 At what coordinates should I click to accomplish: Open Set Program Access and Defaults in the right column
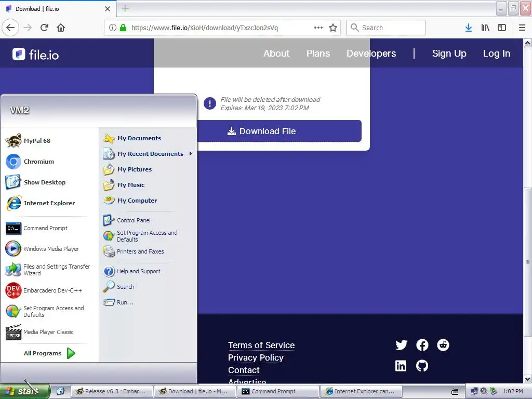click(140, 236)
